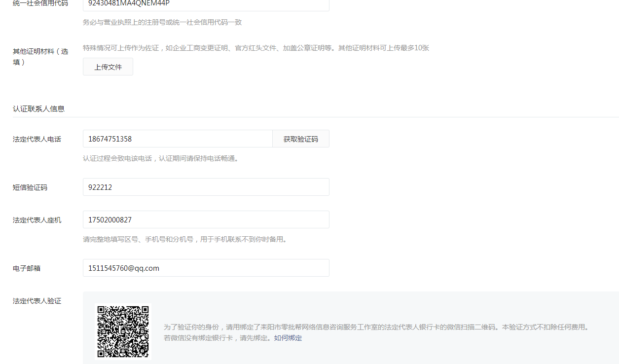Click the 法定代表人电话 label

[37, 139]
